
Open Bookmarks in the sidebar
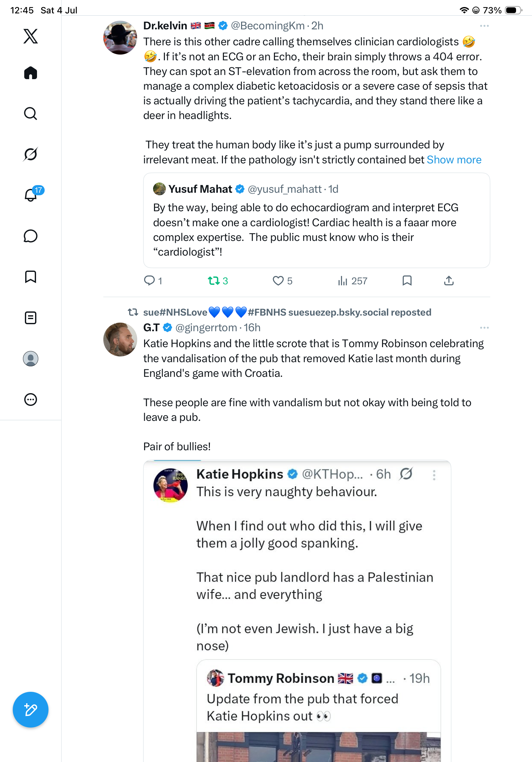[31, 277]
